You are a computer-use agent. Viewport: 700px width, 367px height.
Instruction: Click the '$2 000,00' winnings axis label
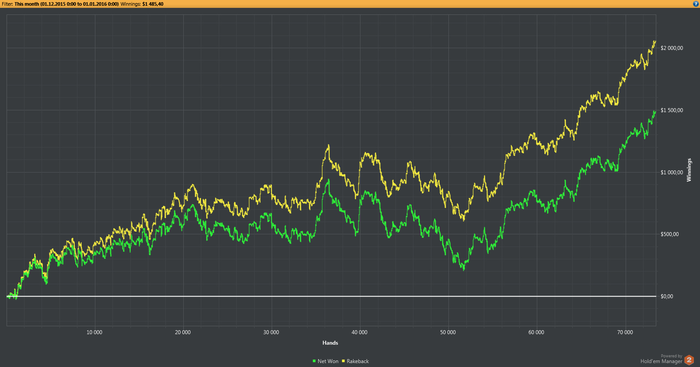tap(671, 48)
